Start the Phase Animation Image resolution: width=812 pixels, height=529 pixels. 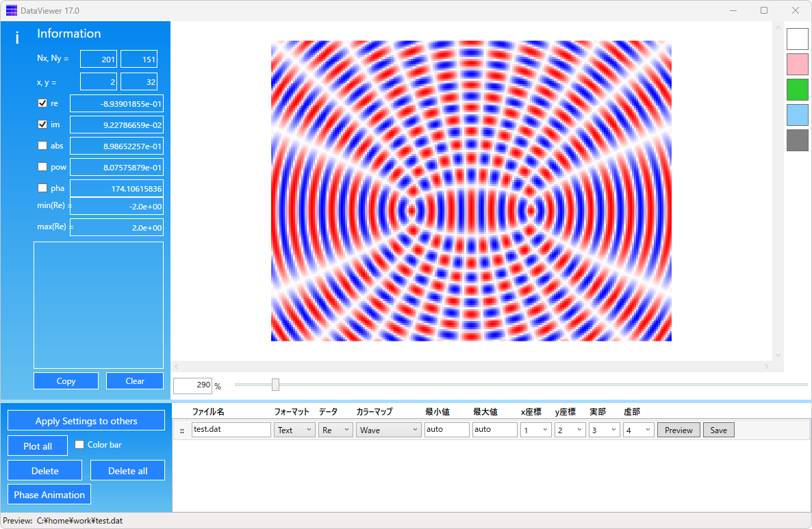click(x=49, y=494)
